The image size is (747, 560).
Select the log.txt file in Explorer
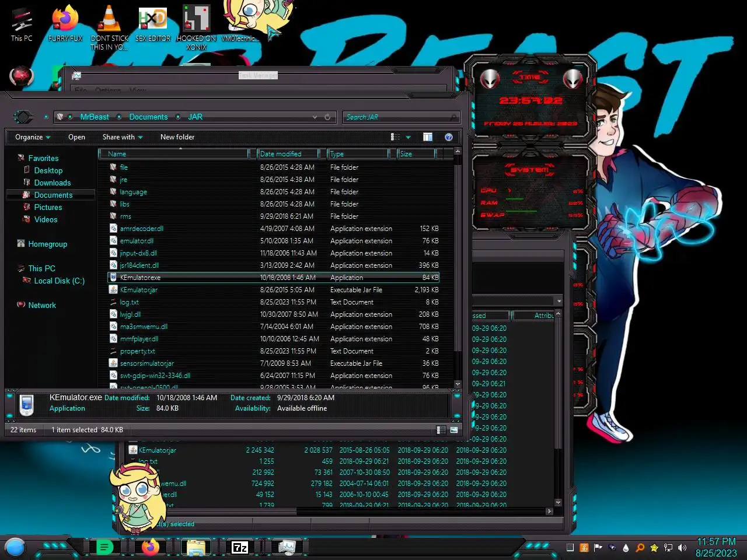point(274,302)
